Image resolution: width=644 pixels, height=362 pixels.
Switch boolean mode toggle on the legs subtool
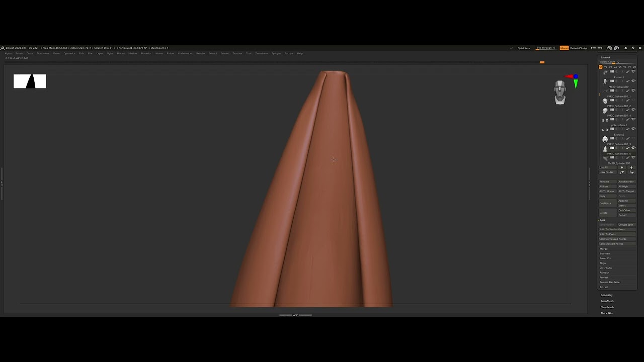(x=612, y=81)
